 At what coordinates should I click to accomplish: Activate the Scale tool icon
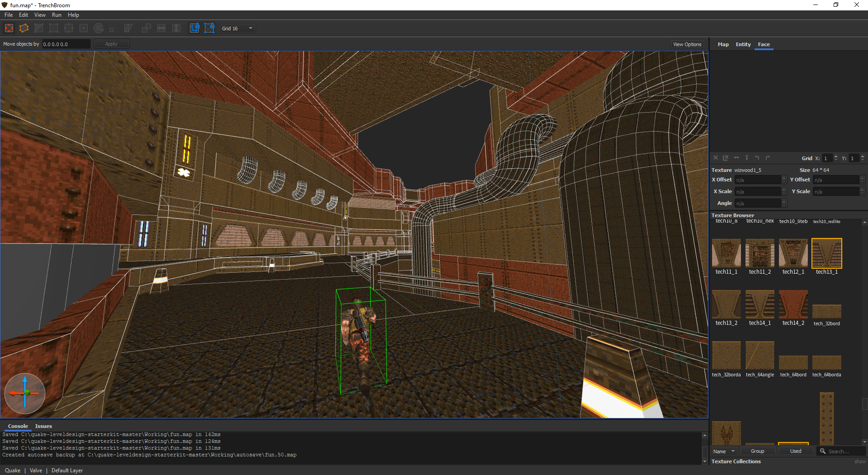(x=112, y=29)
